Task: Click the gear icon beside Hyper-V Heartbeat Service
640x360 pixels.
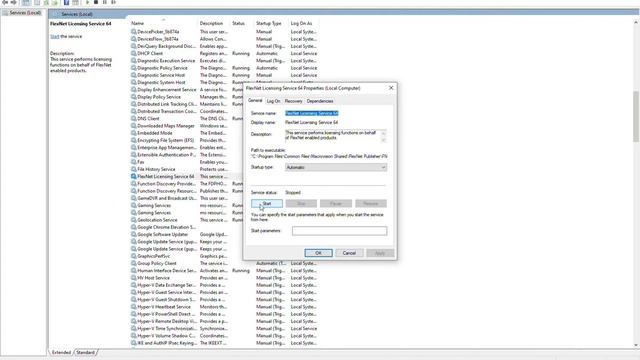Action: click(x=133, y=307)
